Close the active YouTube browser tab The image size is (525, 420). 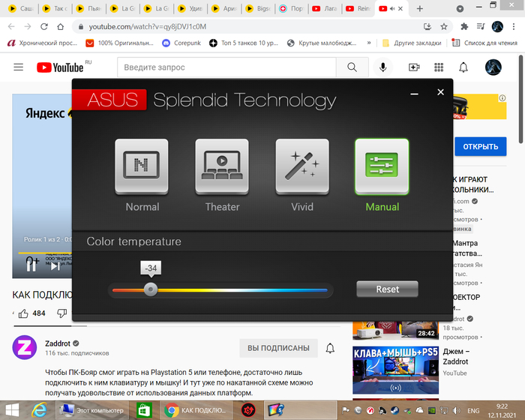point(400,9)
